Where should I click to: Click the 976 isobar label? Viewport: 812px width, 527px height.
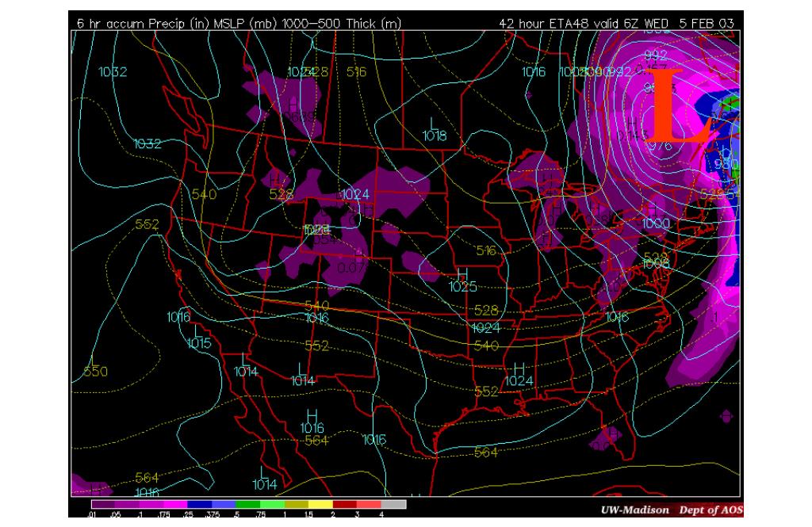click(660, 146)
